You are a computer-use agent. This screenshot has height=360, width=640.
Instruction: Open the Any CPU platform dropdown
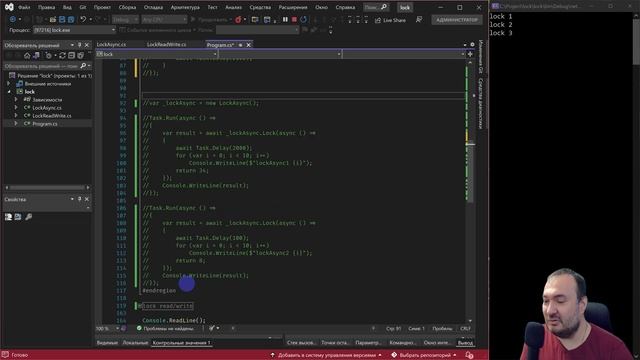coord(164,20)
